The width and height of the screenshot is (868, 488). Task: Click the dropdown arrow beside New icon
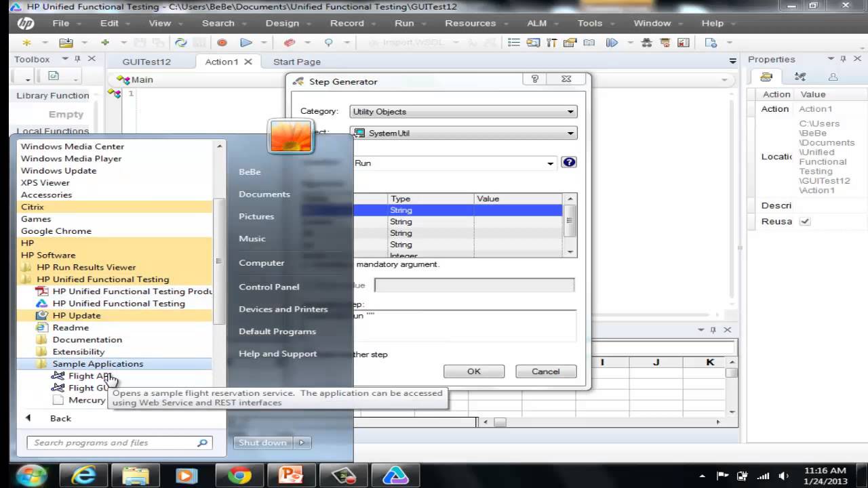click(x=45, y=42)
